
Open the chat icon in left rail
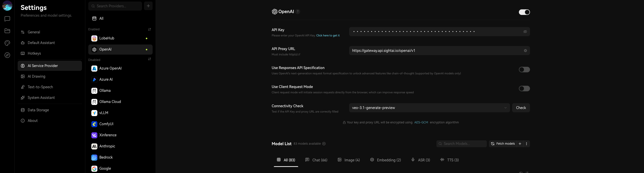tap(7, 19)
